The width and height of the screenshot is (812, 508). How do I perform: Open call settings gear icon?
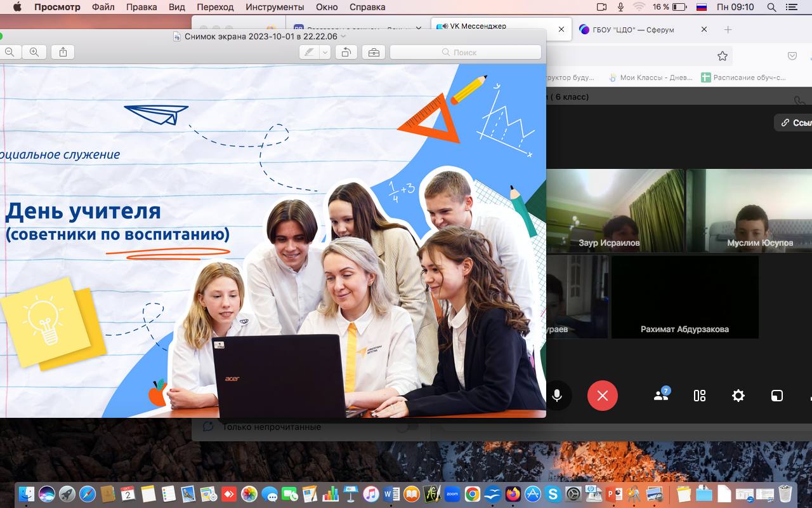point(738,396)
